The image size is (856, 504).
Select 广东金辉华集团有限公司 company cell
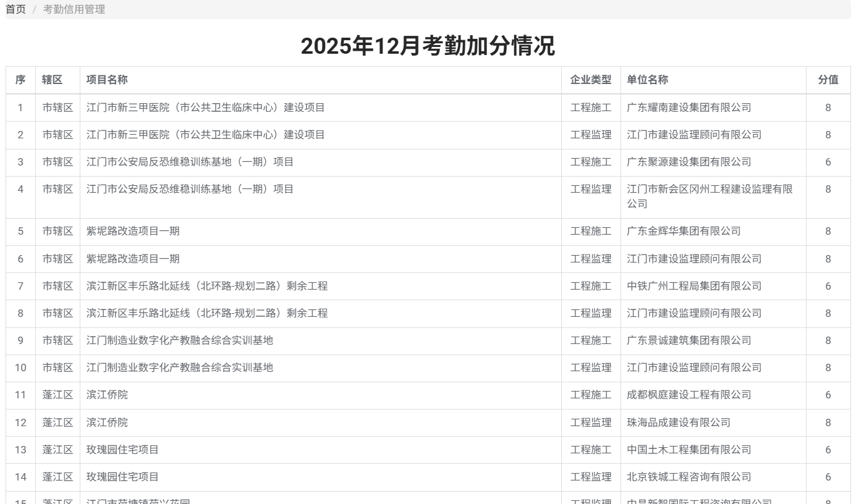[x=684, y=231]
